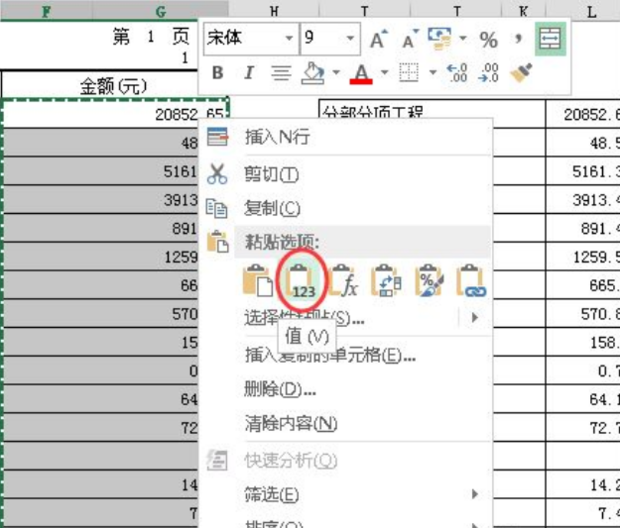Select column L cell showing 72.7
The height and width of the screenshot is (528, 620).
[583, 428]
